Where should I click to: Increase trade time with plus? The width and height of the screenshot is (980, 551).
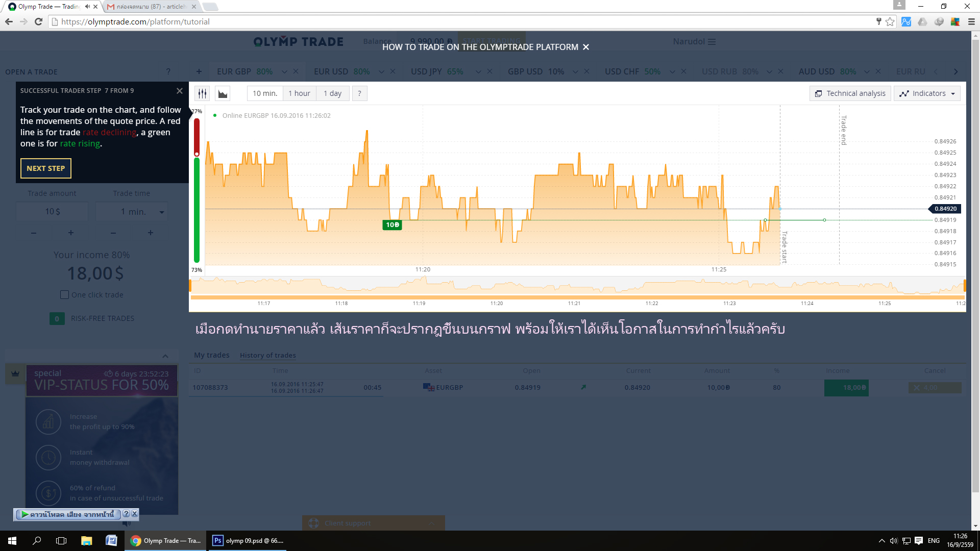[x=151, y=233]
